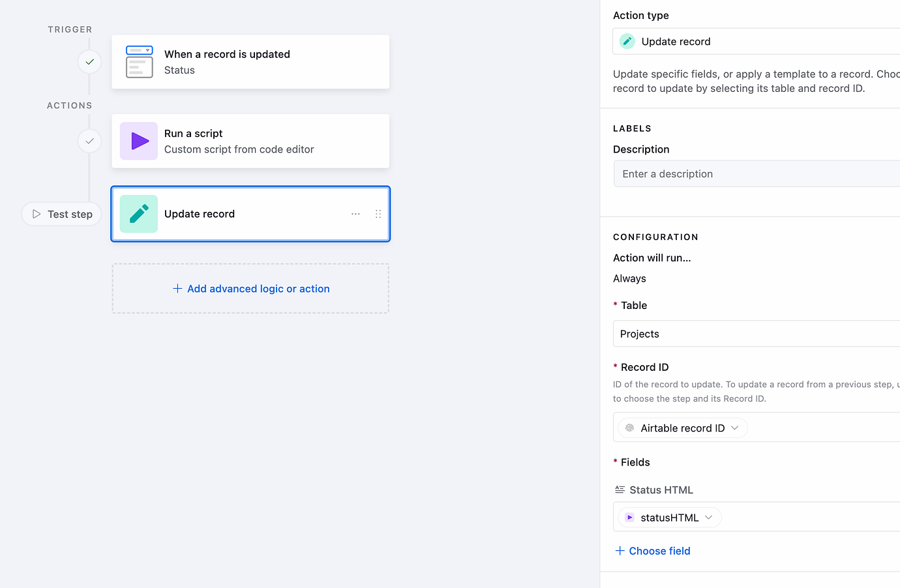The image size is (900, 588).
Task: Click the record-updated trigger table icon
Action: tap(139, 62)
